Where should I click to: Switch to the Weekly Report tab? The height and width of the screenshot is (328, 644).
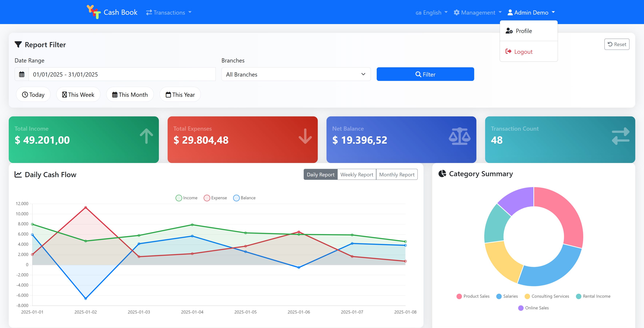pos(357,175)
